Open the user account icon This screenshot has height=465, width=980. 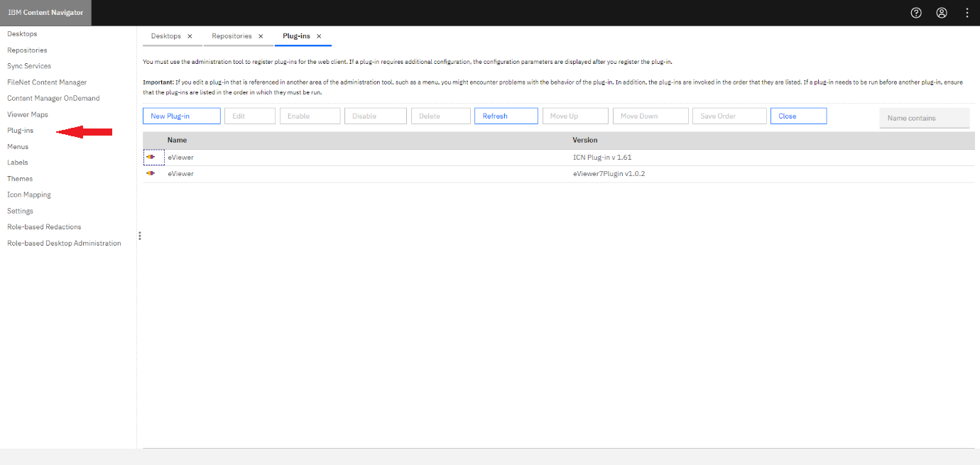tap(942, 13)
